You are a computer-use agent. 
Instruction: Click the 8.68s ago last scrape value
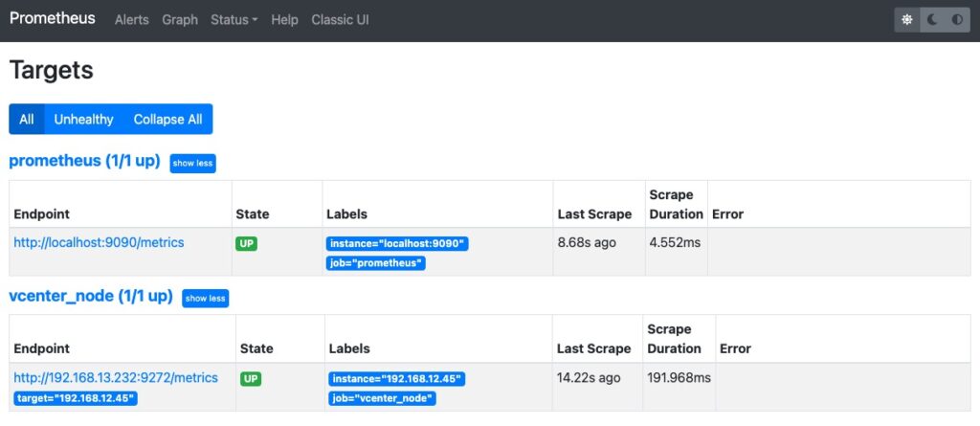click(x=587, y=242)
